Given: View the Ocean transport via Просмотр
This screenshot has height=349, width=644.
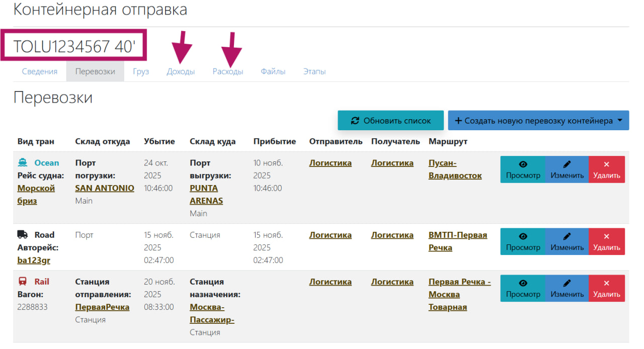Looking at the screenshot, I should [523, 169].
